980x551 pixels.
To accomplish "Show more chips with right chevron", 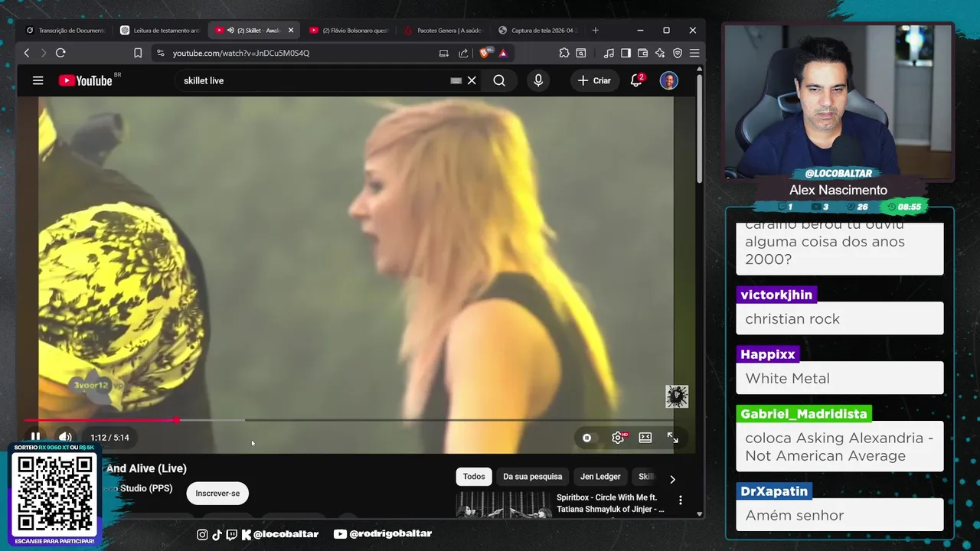I will 672,479.
